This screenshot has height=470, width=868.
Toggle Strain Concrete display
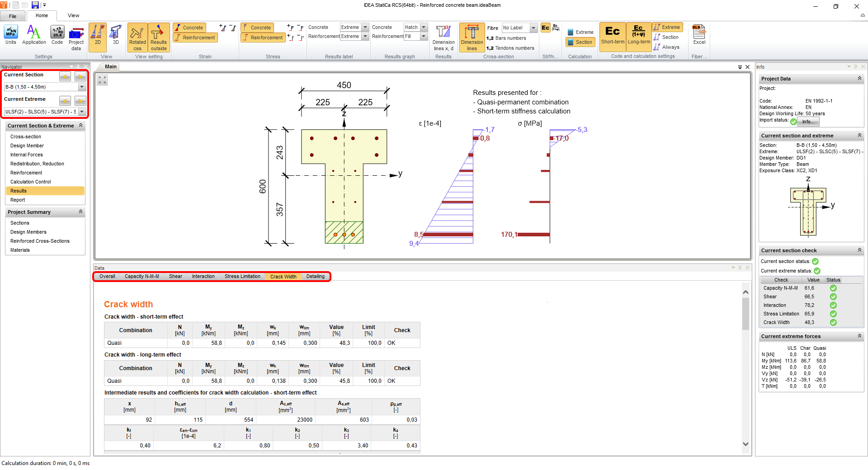pyautogui.click(x=189, y=28)
